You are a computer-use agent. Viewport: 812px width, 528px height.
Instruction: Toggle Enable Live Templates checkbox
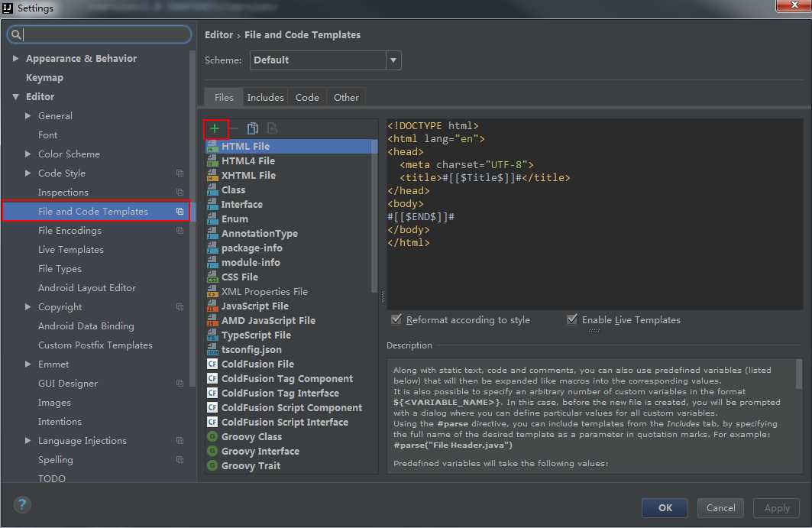point(572,319)
